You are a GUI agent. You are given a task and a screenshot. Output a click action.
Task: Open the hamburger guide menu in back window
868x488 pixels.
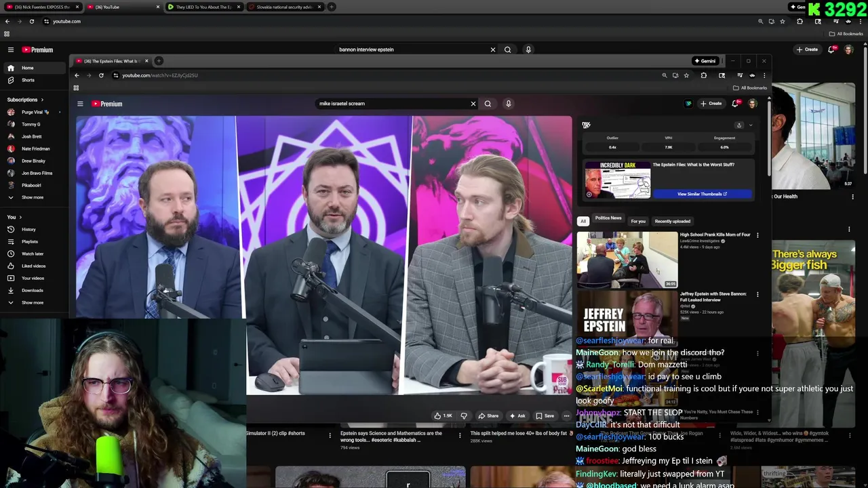(x=11, y=49)
